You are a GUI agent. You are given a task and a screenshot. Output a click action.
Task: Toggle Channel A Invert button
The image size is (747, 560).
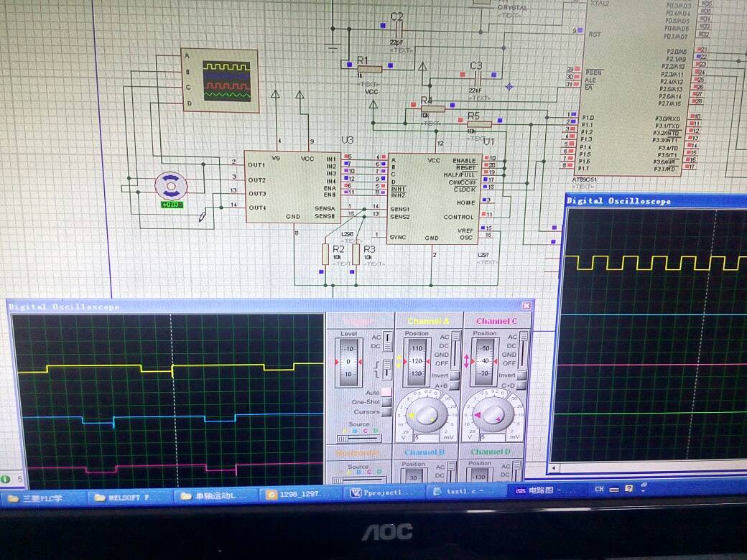[x=455, y=375]
